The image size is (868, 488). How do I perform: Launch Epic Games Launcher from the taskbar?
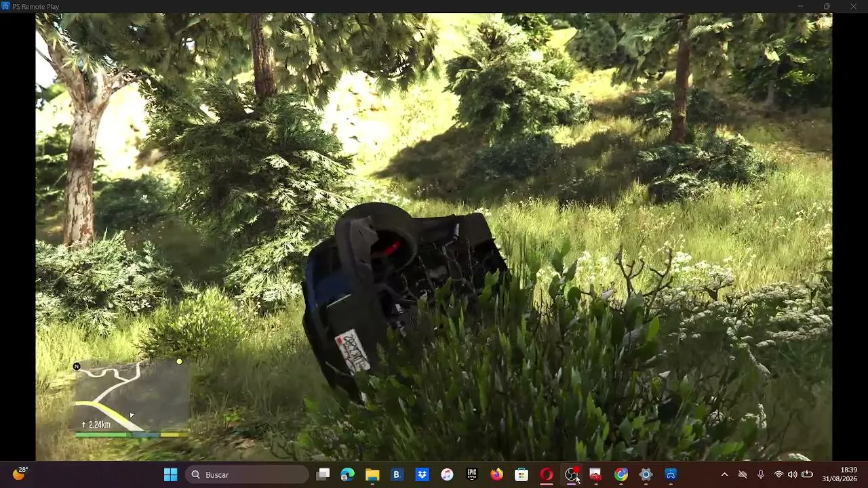click(x=472, y=474)
